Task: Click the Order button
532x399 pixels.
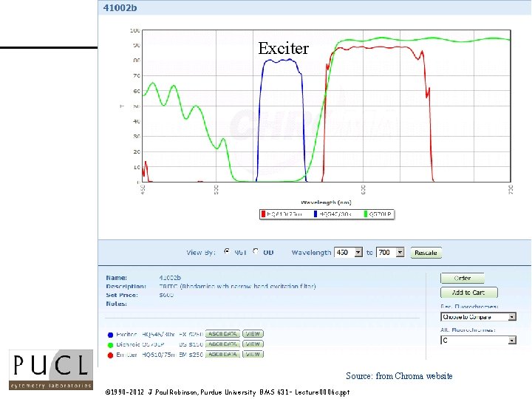Action: (462, 279)
